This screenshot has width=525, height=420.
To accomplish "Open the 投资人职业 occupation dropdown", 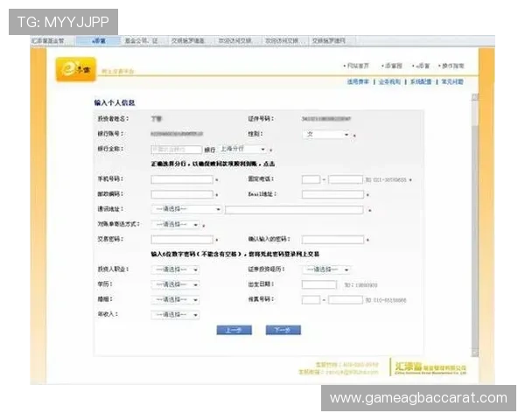I will (176, 269).
